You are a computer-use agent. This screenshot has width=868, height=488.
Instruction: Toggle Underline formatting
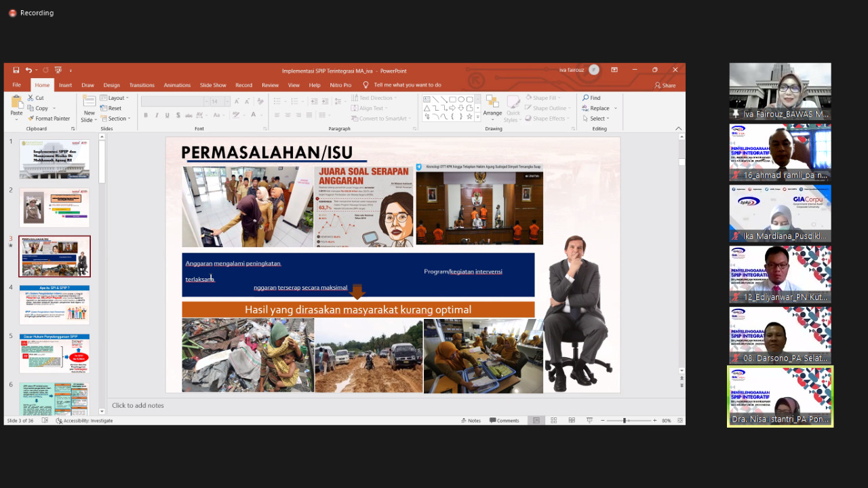167,115
